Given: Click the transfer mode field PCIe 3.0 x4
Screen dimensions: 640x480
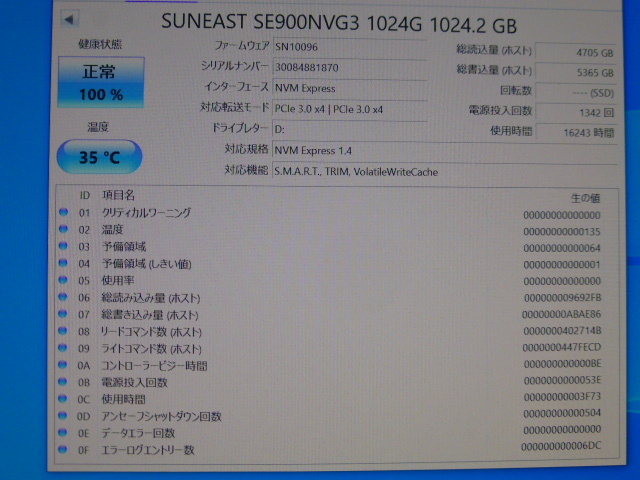Looking at the screenshot, I should (x=350, y=109).
